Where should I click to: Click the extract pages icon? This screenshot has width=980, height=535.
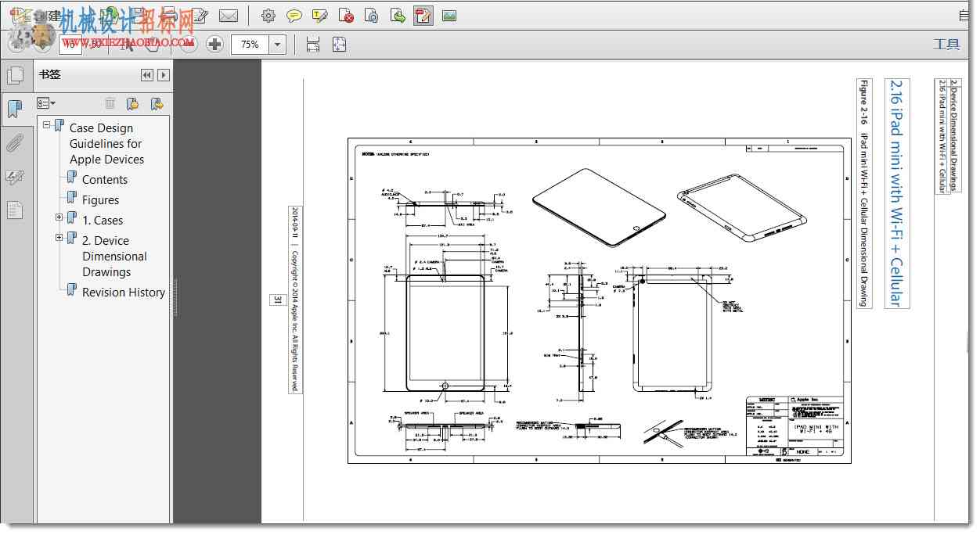[398, 16]
